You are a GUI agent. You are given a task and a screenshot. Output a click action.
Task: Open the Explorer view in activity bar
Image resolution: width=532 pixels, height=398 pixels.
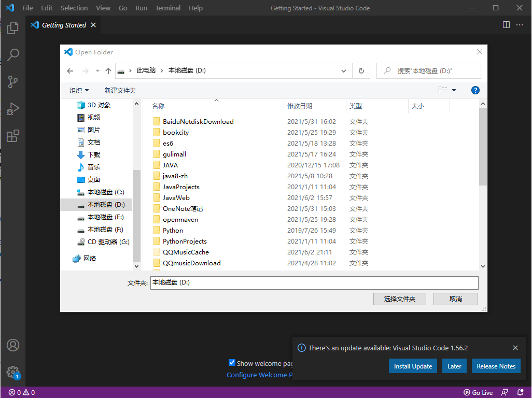(x=13, y=28)
